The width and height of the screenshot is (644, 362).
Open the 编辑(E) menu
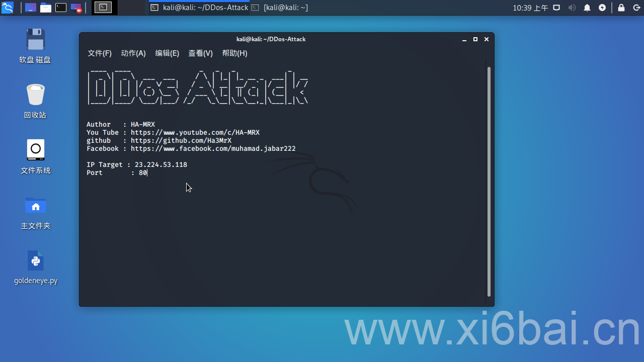click(167, 53)
